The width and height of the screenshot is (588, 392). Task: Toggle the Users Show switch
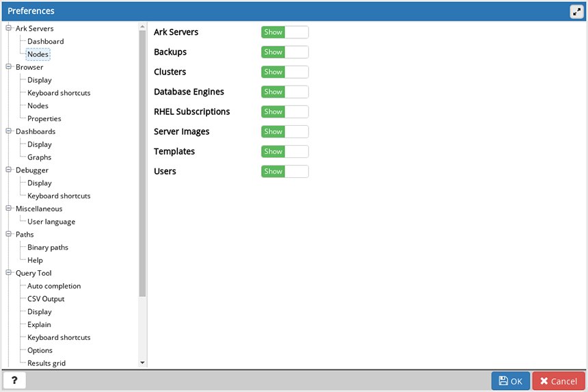click(285, 172)
